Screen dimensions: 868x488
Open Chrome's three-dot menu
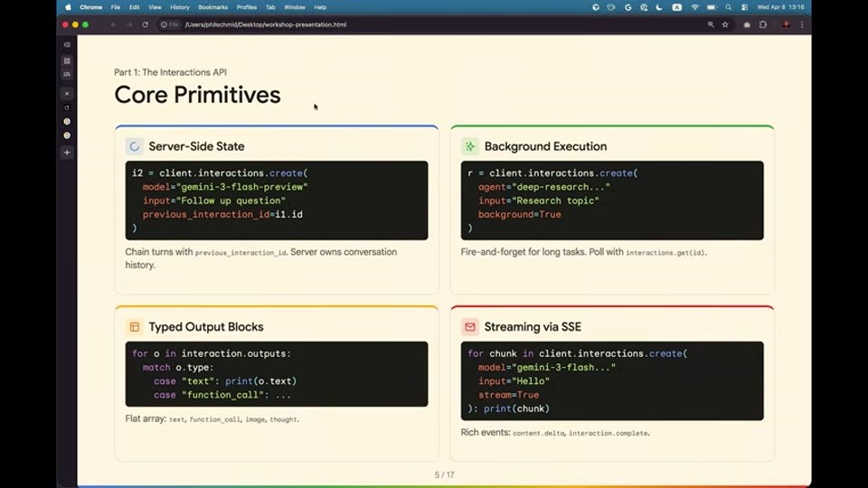tap(802, 24)
